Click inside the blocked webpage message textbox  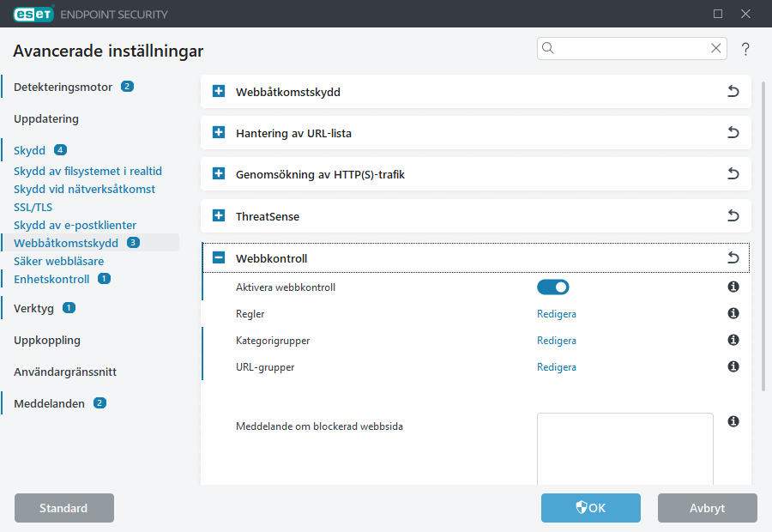(624, 449)
